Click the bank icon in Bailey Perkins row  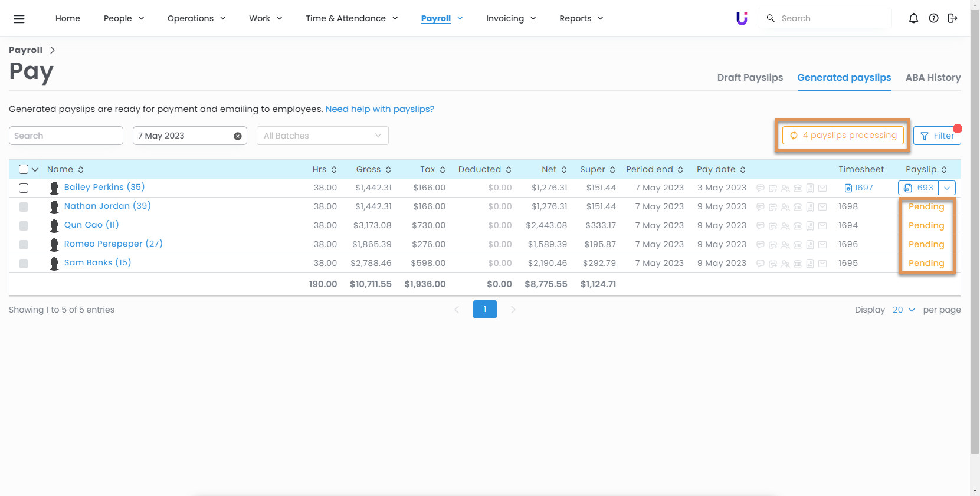798,188
